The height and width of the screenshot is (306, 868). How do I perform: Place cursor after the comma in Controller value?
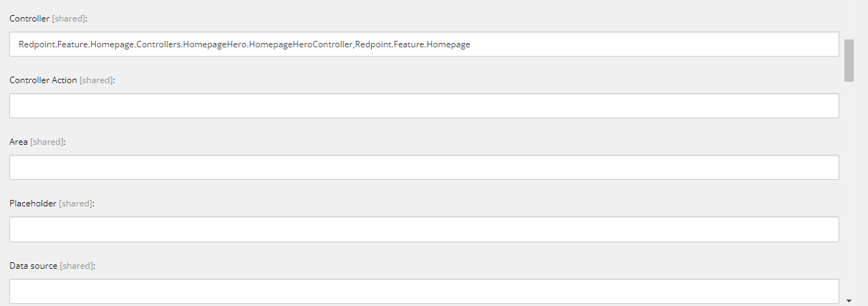355,44
